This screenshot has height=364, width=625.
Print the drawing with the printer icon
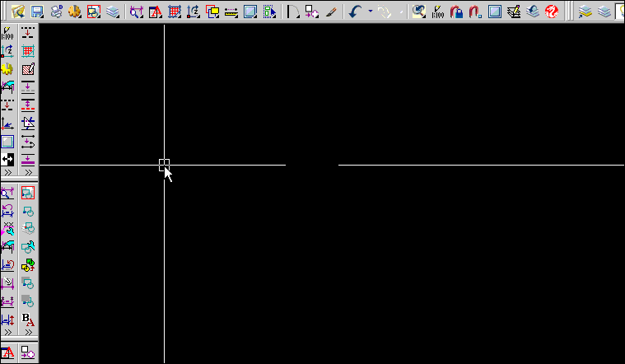tap(56, 12)
